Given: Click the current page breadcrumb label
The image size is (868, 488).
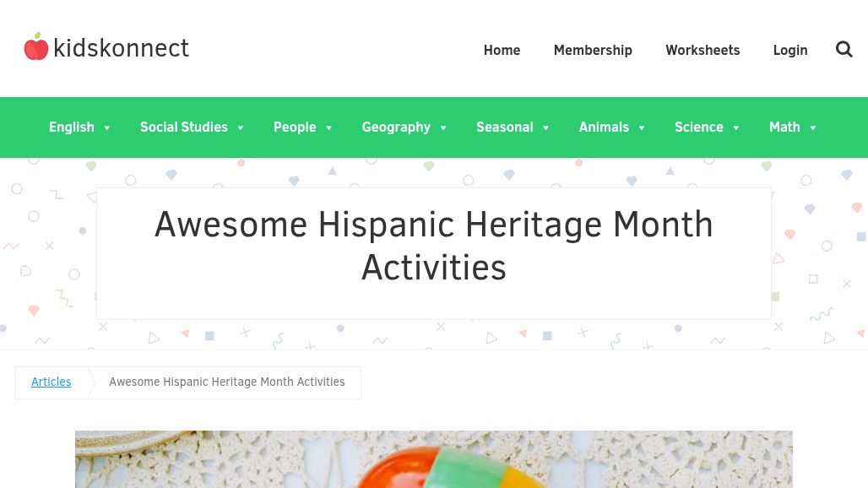Looking at the screenshot, I should (227, 382).
